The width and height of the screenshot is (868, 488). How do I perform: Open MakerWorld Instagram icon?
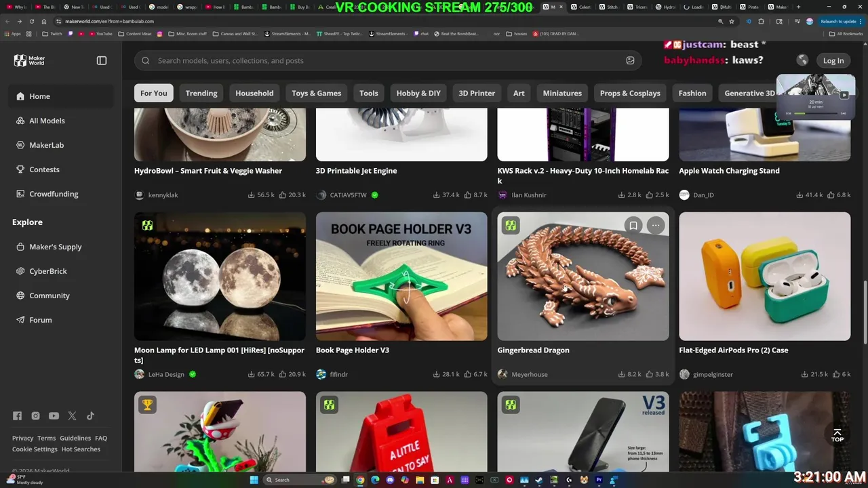pyautogui.click(x=35, y=416)
